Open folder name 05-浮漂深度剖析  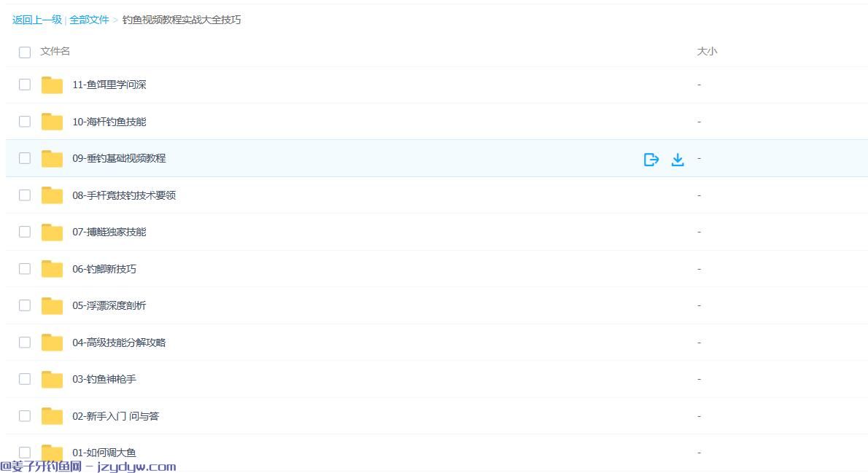pyautogui.click(x=109, y=305)
